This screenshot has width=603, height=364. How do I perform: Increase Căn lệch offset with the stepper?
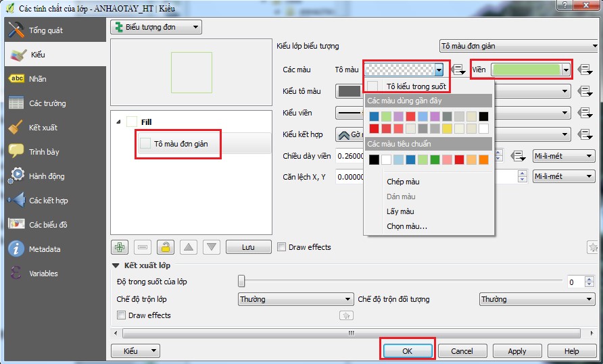(523, 174)
